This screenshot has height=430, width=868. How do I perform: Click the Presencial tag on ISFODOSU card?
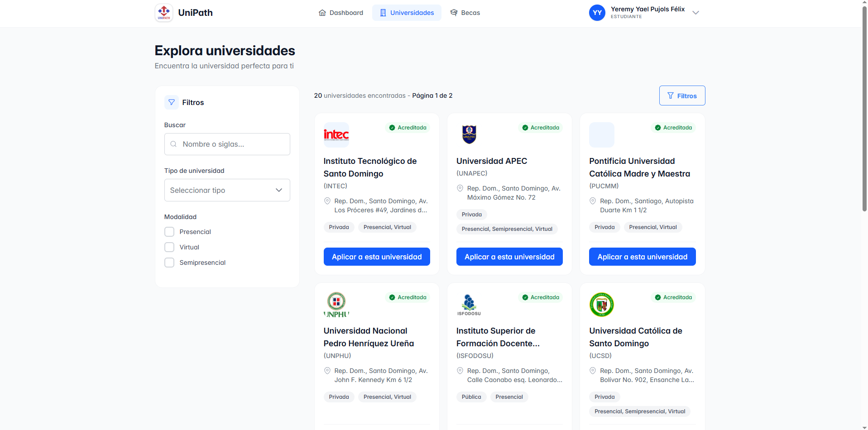coord(509,397)
